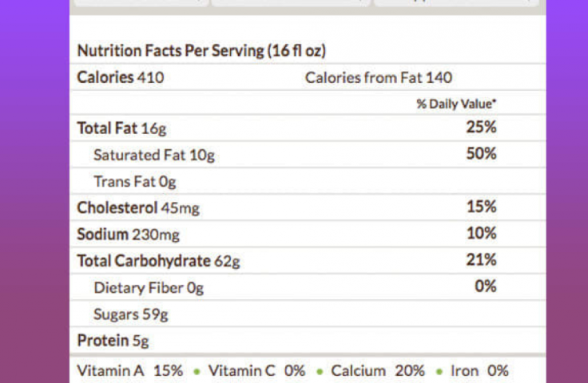Select the Saturated Fat 10g label
Screen dimensions: 588x383
pos(153,155)
